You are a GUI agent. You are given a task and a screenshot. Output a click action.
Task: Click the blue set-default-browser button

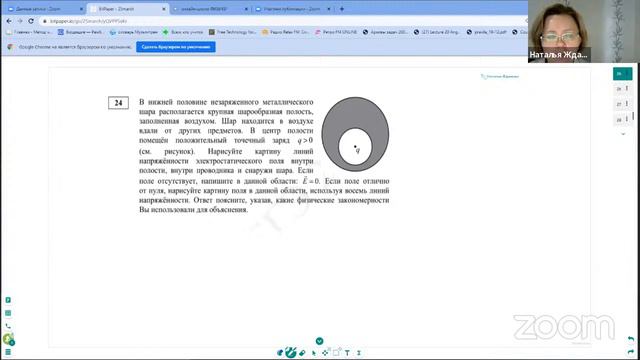(176, 47)
